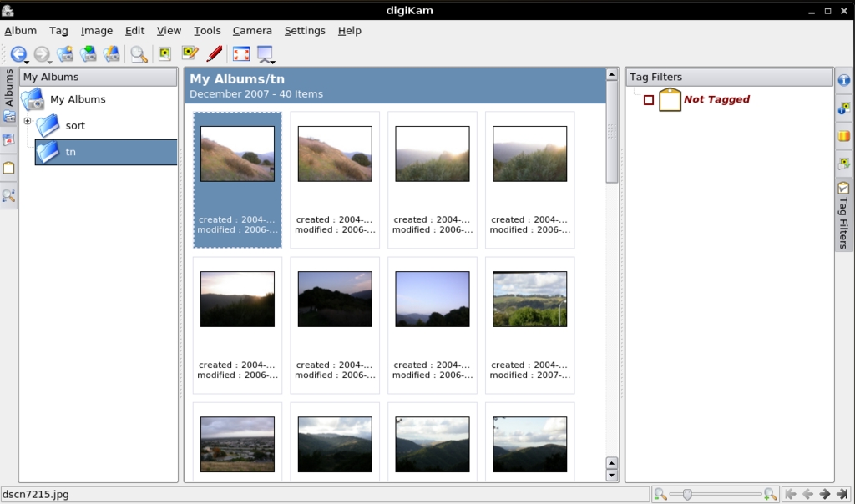The width and height of the screenshot is (855, 504).
Task: Go to the last item arrow button
Action: tap(842, 494)
